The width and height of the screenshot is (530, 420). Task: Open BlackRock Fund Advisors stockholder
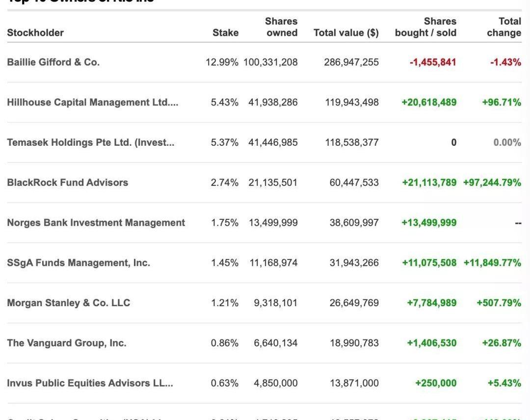tap(68, 183)
